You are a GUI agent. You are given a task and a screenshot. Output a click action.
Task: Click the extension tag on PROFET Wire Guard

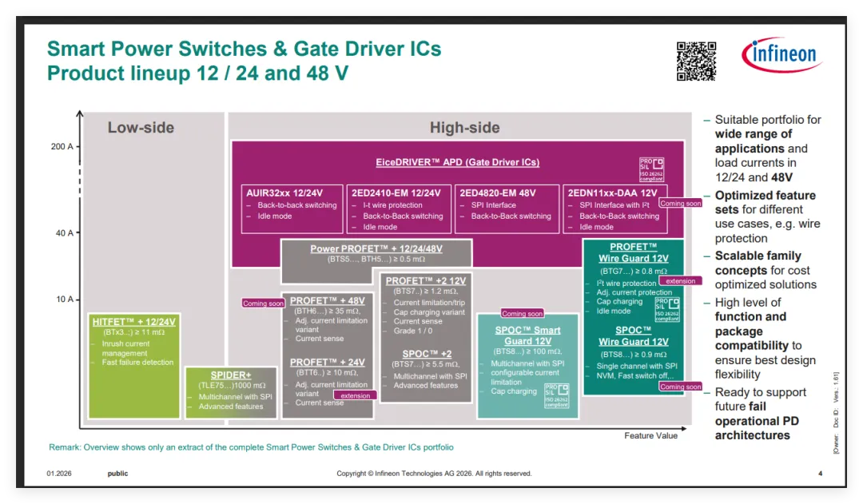[680, 280]
